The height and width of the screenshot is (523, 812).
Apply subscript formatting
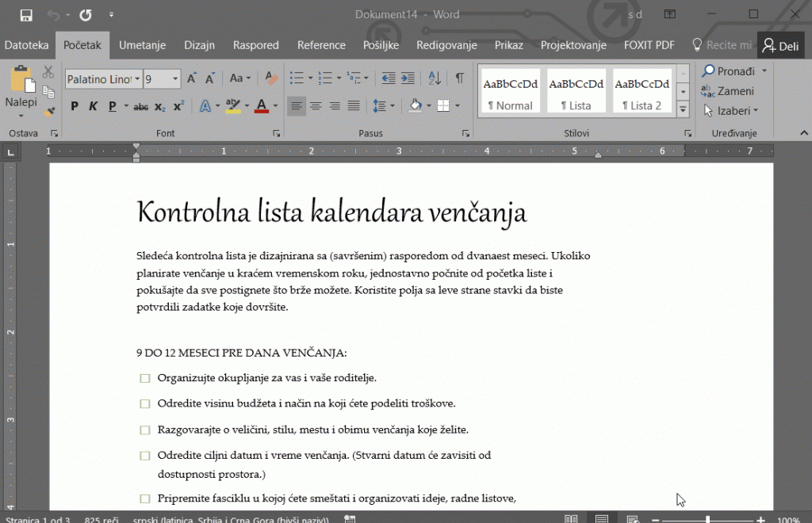160,106
